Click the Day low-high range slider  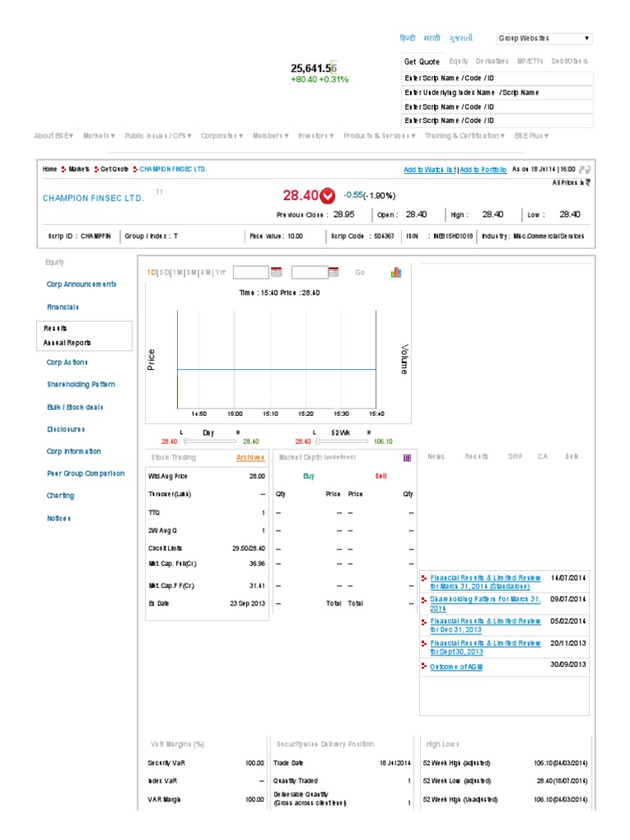[210, 441]
